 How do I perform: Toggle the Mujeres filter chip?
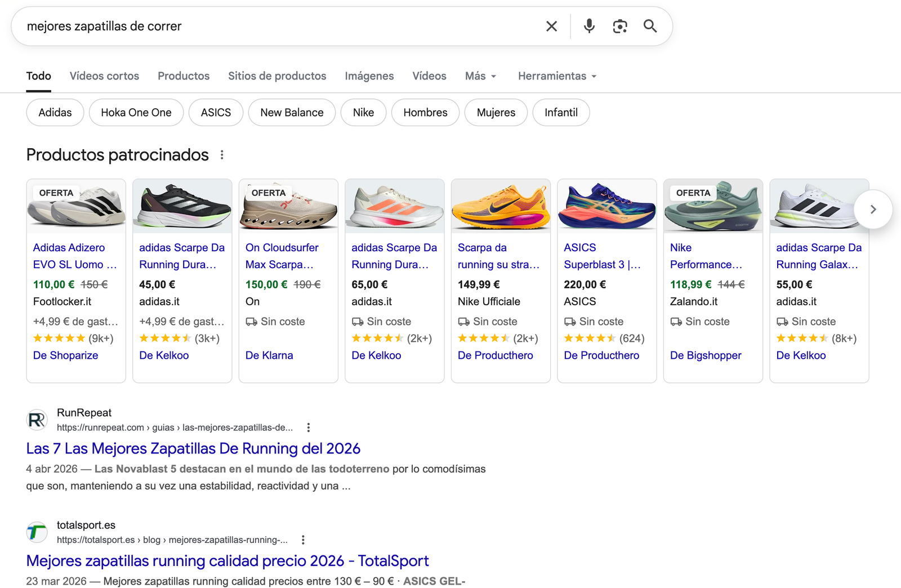(496, 113)
